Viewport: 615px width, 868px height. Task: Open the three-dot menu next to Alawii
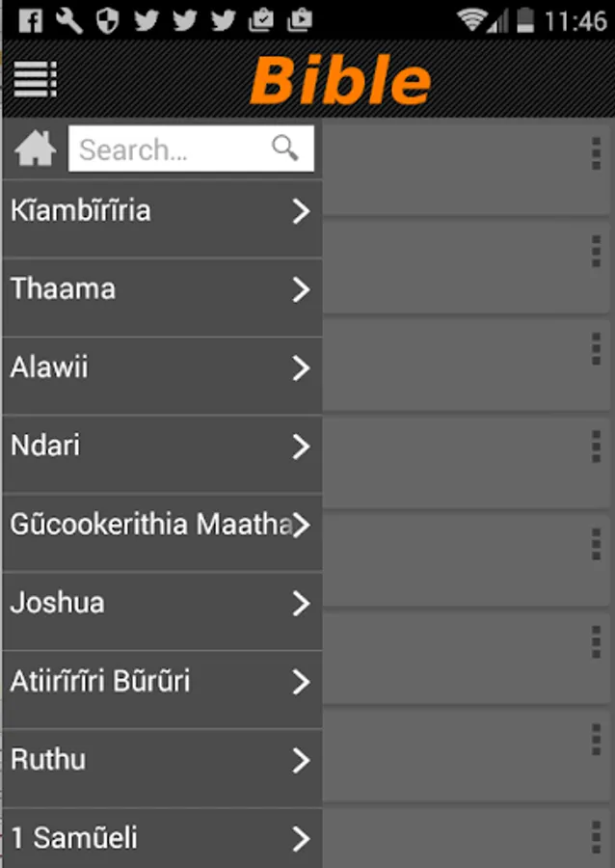596,349
